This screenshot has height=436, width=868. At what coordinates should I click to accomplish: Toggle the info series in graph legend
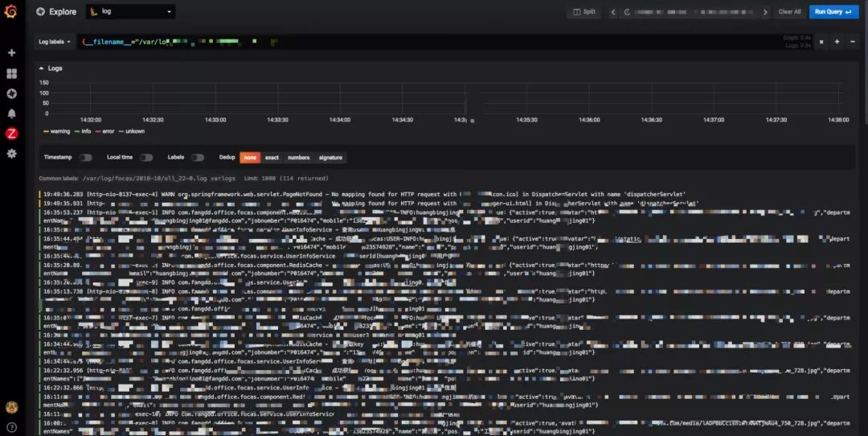click(83, 131)
